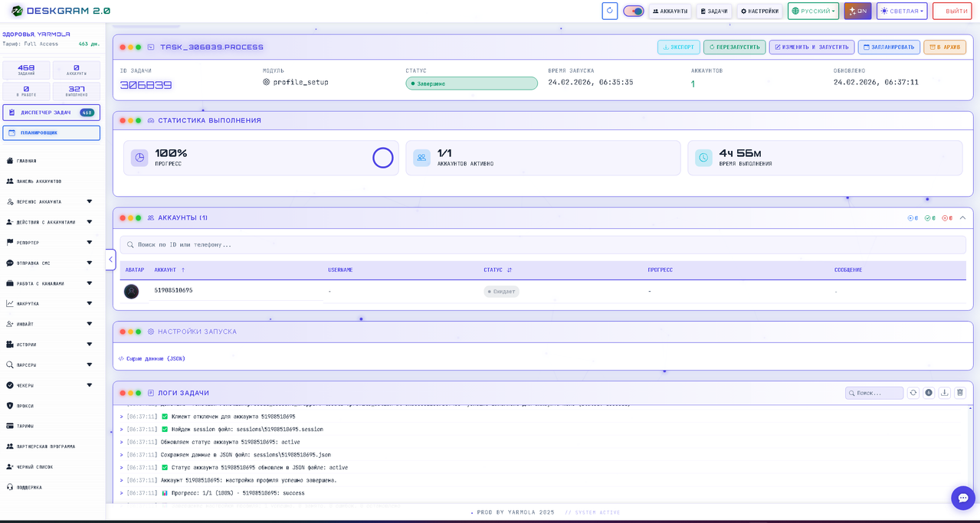Click the Перезапустить button
Viewport: 980px width, 523px height.
[x=734, y=47]
